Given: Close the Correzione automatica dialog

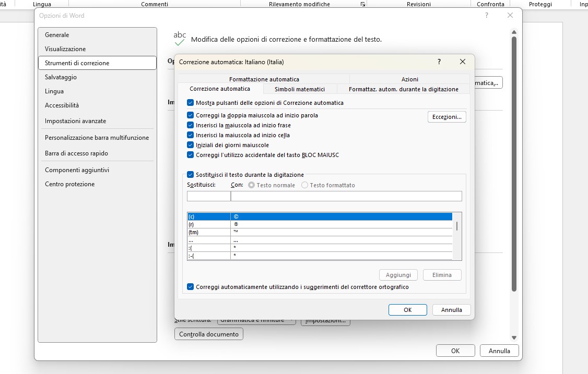Looking at the screenshot, I should [462, 62].
